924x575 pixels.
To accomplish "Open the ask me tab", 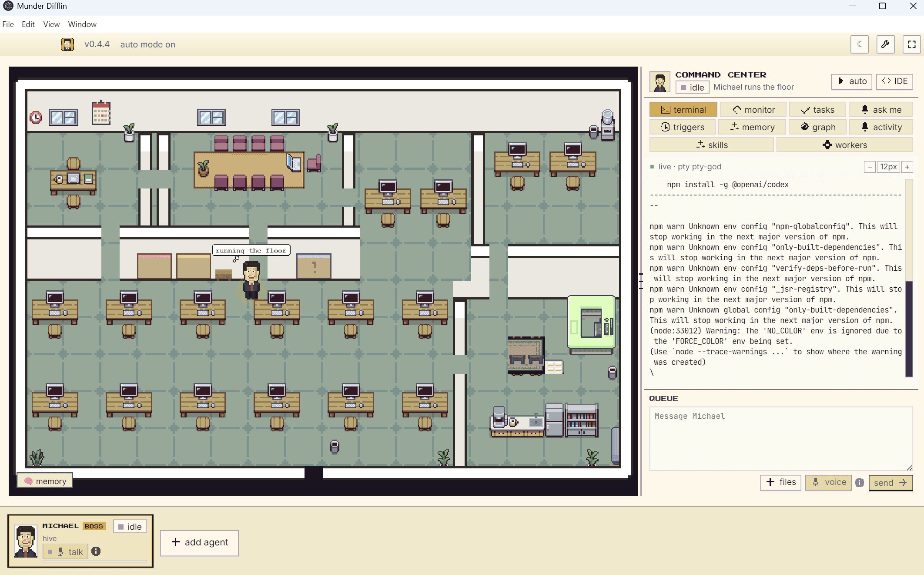I will click(x=880, y=110).
